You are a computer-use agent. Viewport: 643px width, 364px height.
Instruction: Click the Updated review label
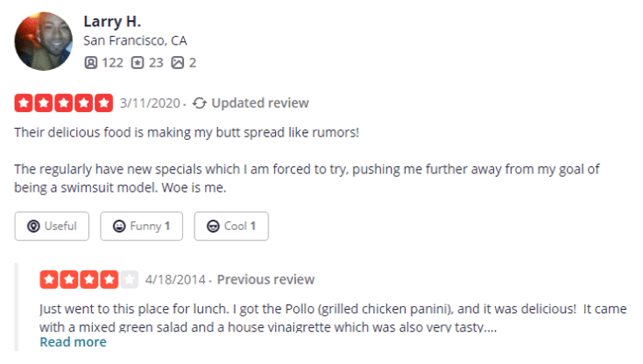(260, 103)
